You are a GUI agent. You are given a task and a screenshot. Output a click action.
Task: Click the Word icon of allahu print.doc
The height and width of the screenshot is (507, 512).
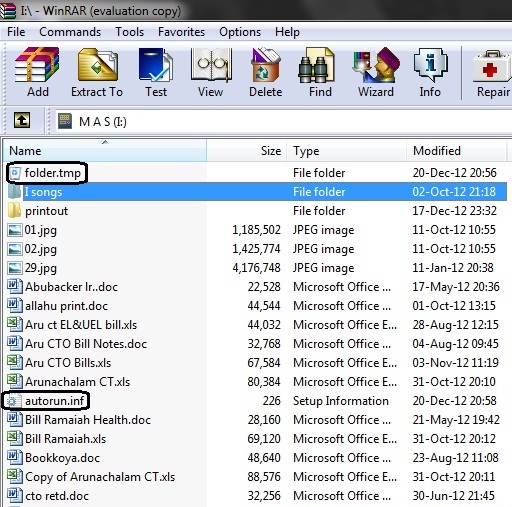(15, 306)
